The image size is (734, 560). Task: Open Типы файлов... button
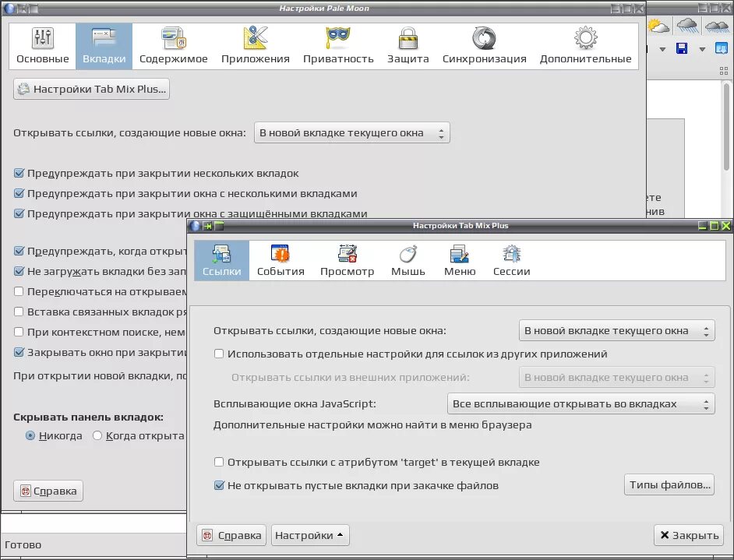(x=669, y=484)
